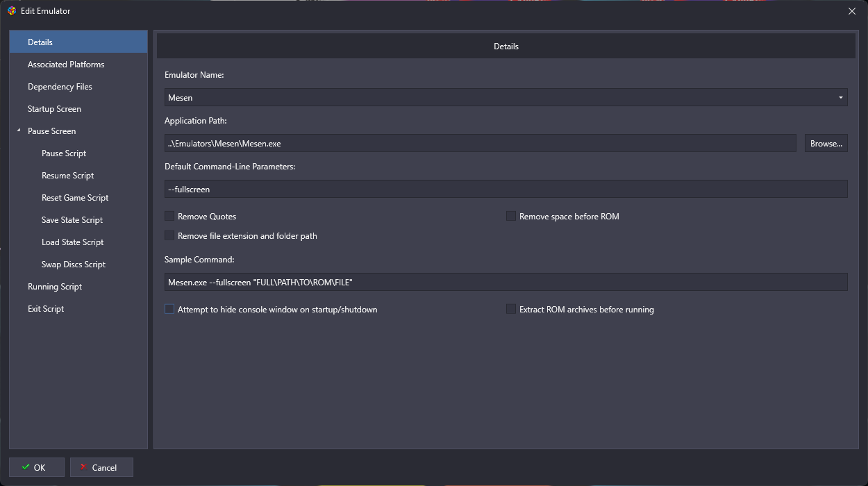
Task: Click inside the Default Command-Line Parameters field
Action: 506,190
